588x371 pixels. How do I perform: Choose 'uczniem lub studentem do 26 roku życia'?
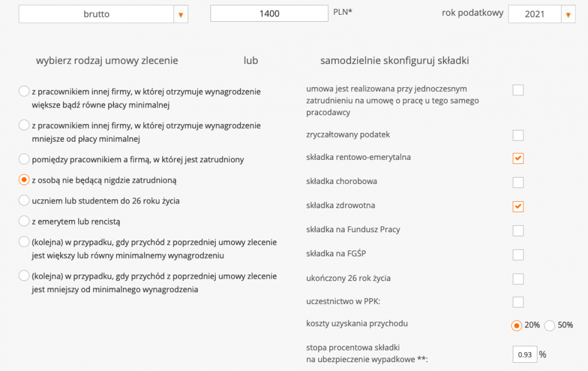click(24, 200)
